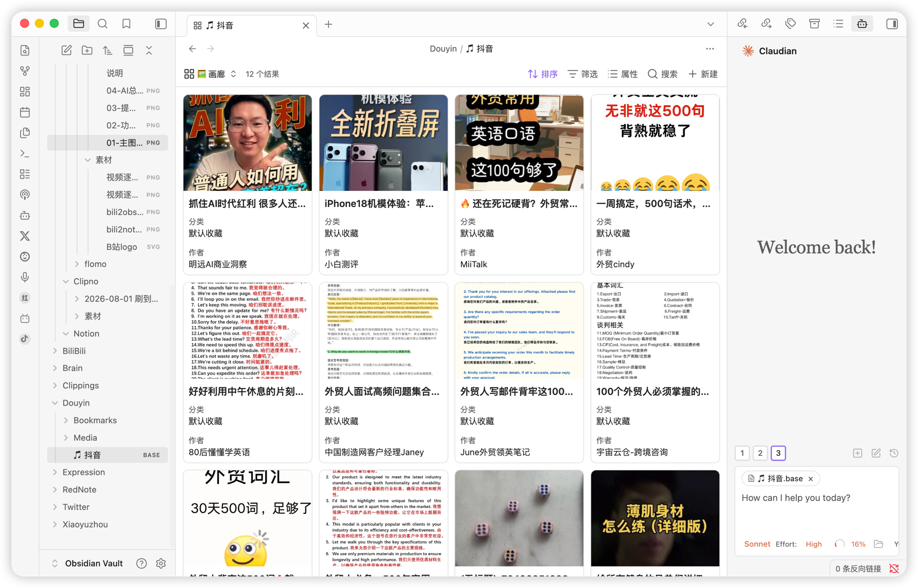Collapse the Douyin folder
This screenshot has width=918, height=588.
55,403
